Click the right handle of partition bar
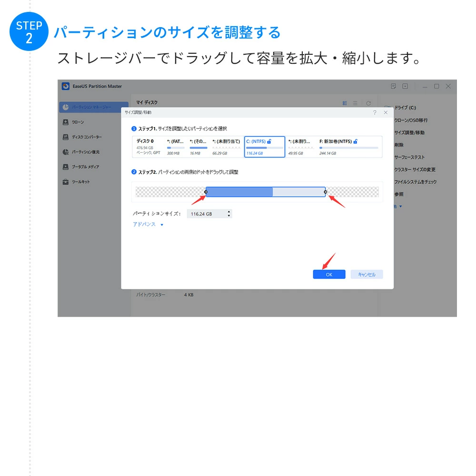The image size is (476, 476). coord(326,192)
